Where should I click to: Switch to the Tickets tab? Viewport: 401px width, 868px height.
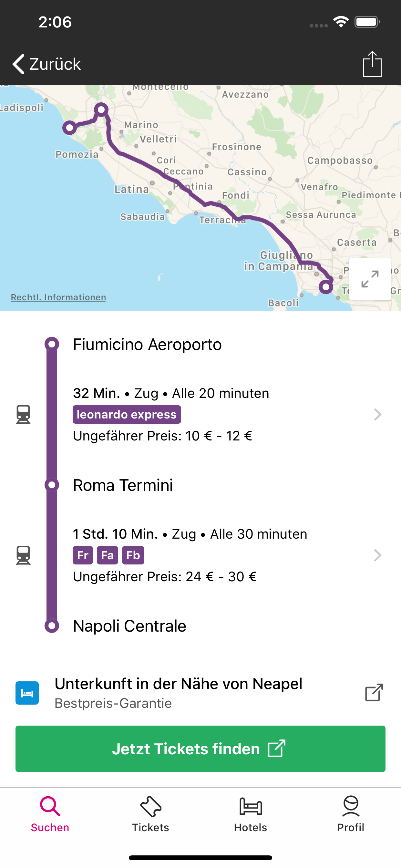coord(150,814)
